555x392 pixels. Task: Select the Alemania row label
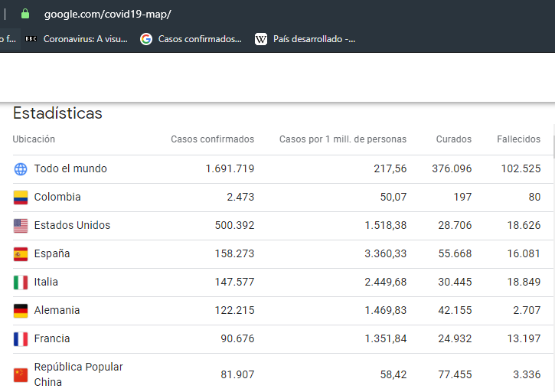(57, 310)
